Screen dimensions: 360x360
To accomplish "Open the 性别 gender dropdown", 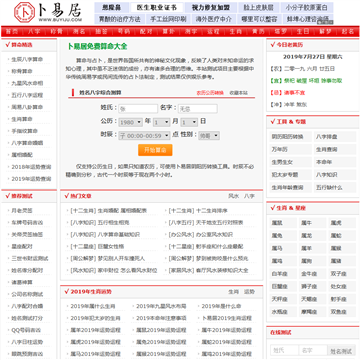I will click(209, 136).
